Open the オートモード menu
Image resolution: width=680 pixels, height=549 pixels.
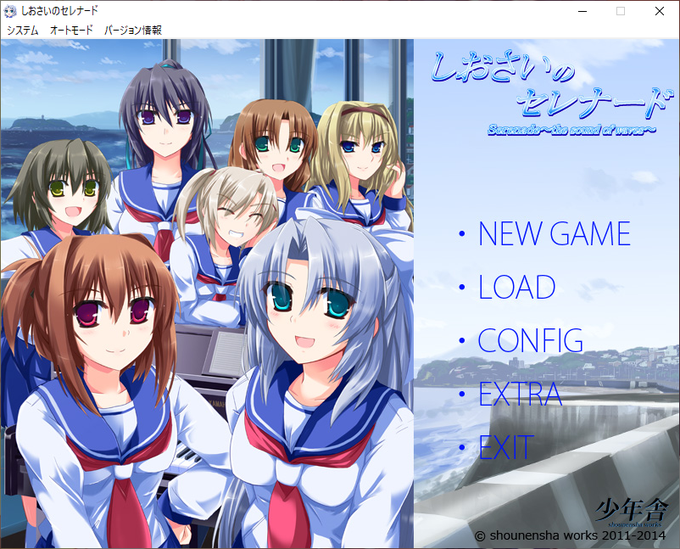coord(72,30)
